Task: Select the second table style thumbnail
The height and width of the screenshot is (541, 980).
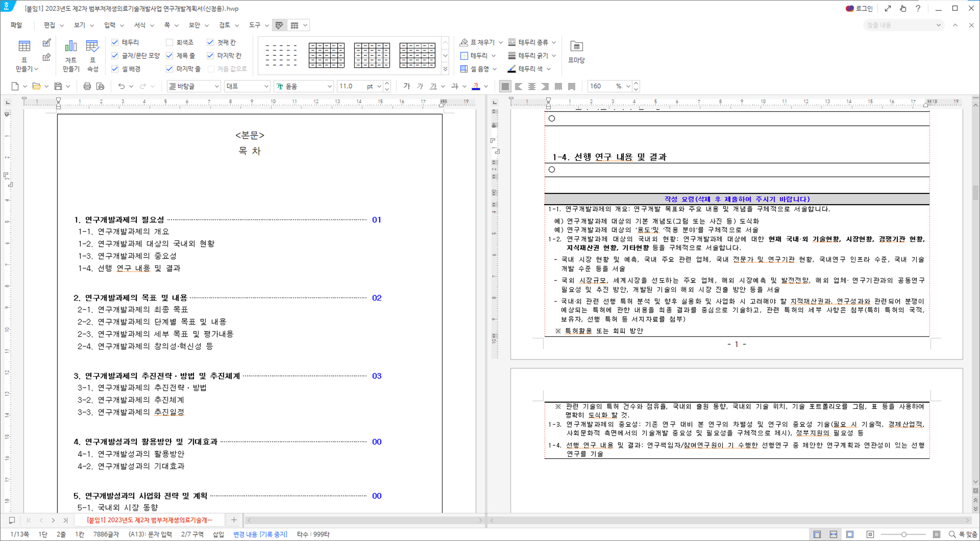Action: click(326, 55)
